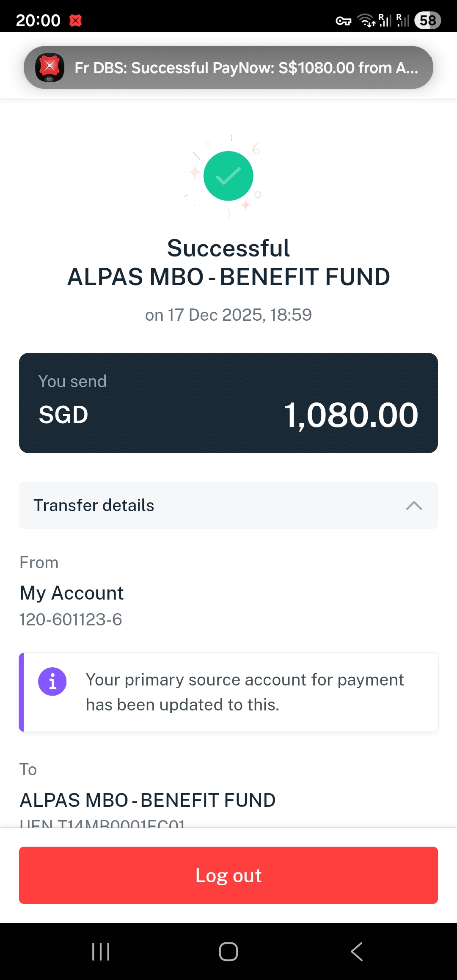Select the ALPAS MBO - BENEFIT FUND recipient
The height and width of the screenshot is (980, 457).
[148, 800]
